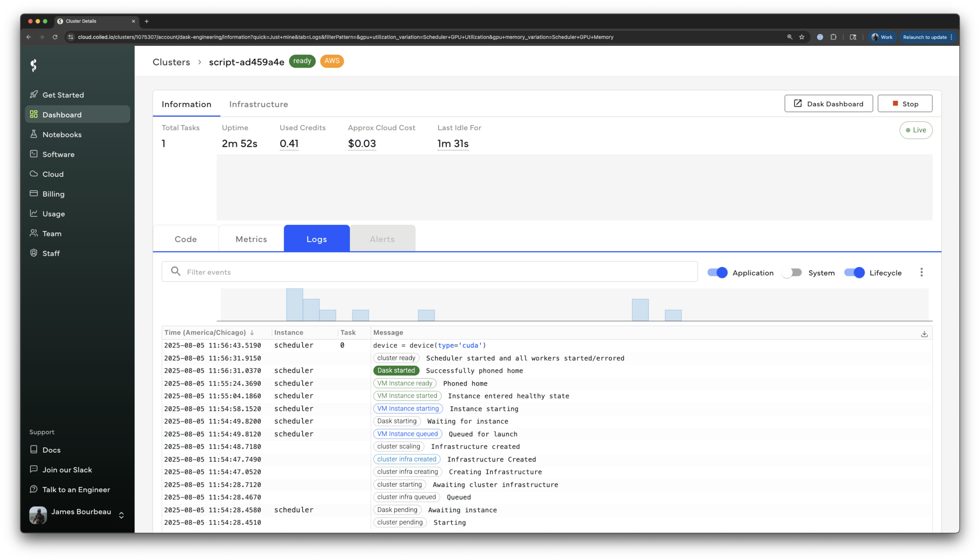Toggle the Lifecycle logs switch
Image resolution: width=980 pixels, height=560 pixels.
point(854,272)
